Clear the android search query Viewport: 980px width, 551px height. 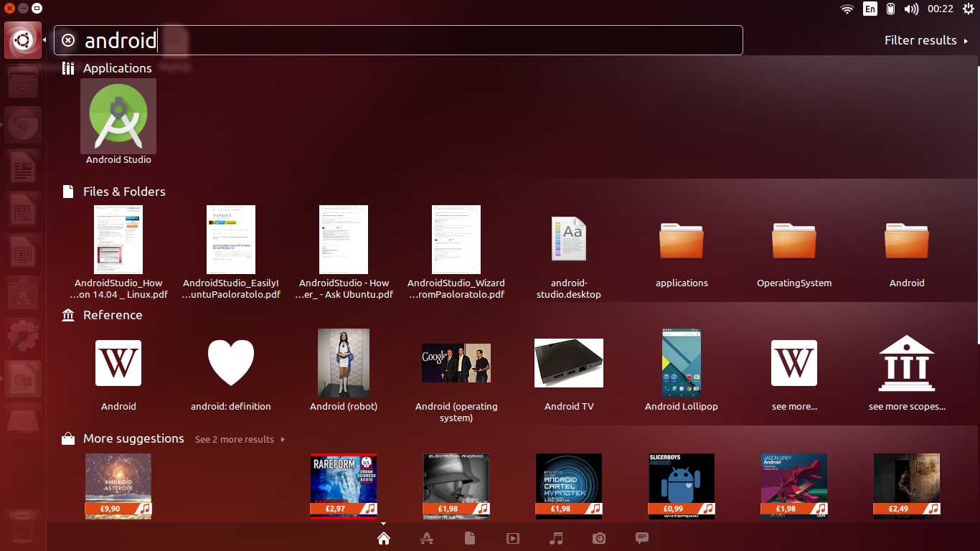coord(68,40)
